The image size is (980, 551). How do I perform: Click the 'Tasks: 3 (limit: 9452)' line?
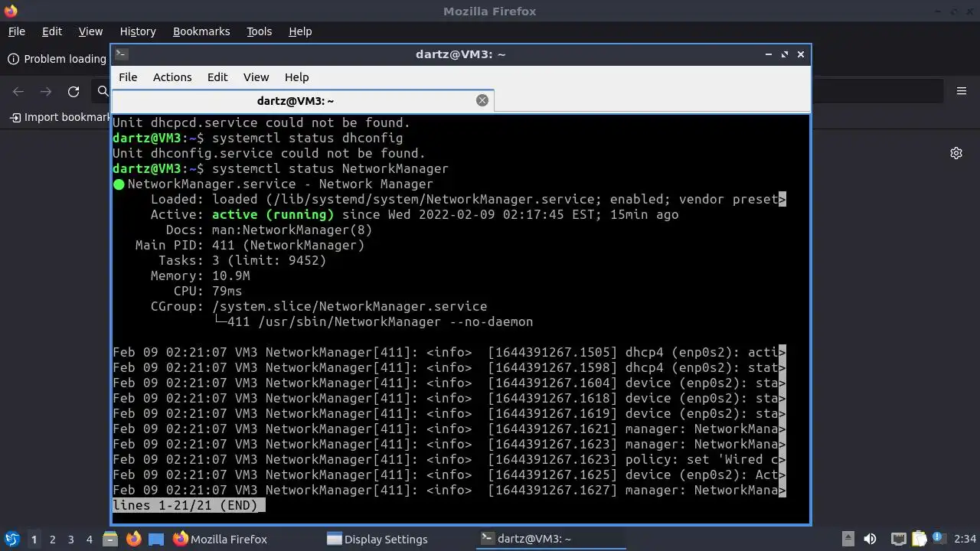(242, 260)
